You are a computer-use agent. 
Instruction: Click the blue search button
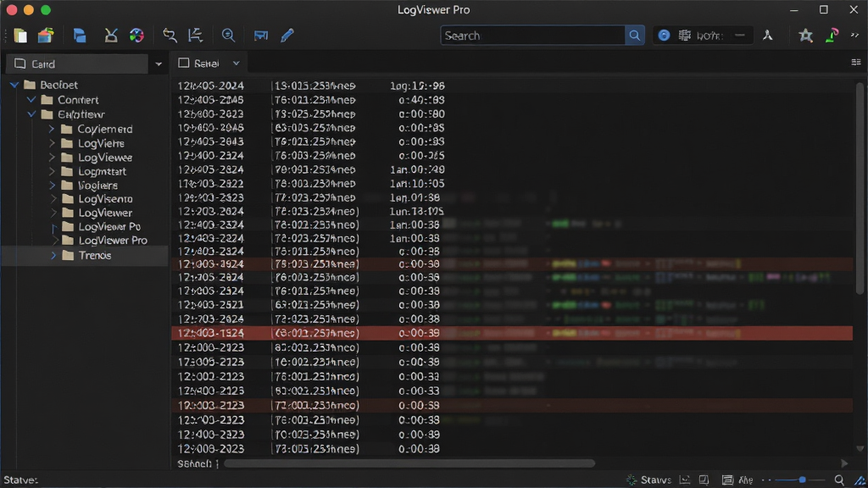point(634,36)
